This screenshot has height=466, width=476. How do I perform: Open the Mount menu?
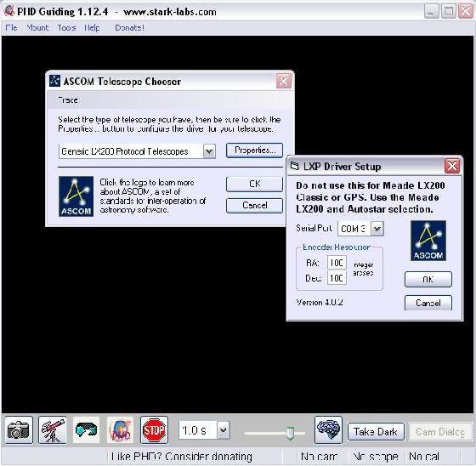[x=37, y=28]
